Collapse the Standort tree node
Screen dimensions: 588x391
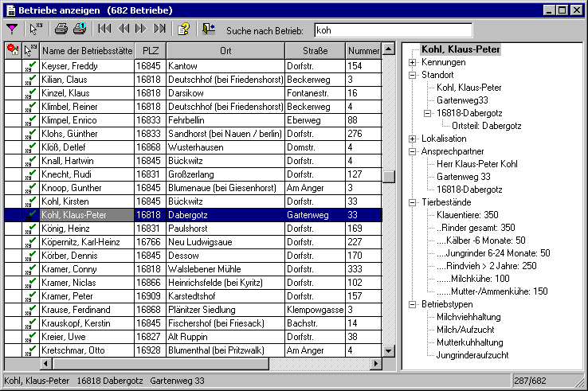tap(412, 76)
